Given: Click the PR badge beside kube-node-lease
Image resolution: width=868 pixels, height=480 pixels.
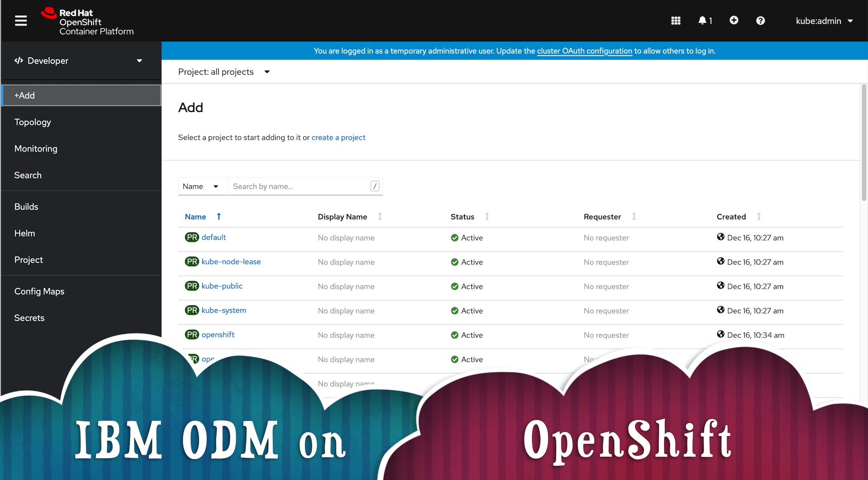Looking at the screenshot, I should click(x=192, y=261).
